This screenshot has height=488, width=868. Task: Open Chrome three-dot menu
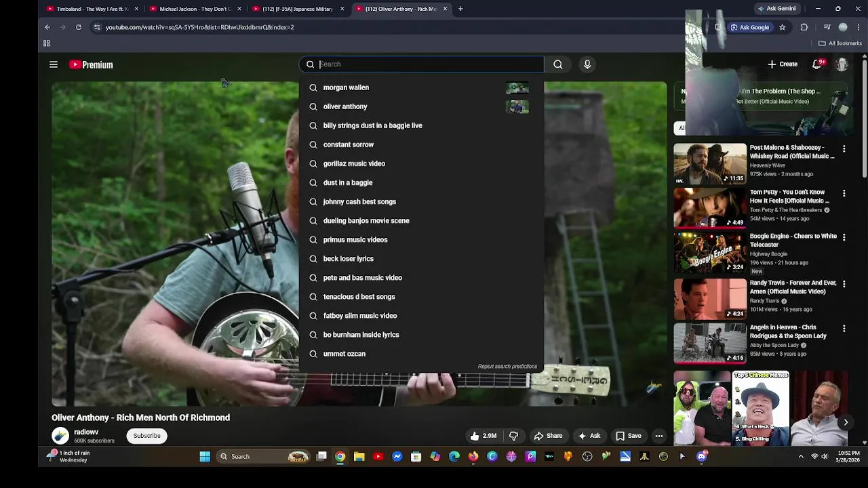(859, 27)
